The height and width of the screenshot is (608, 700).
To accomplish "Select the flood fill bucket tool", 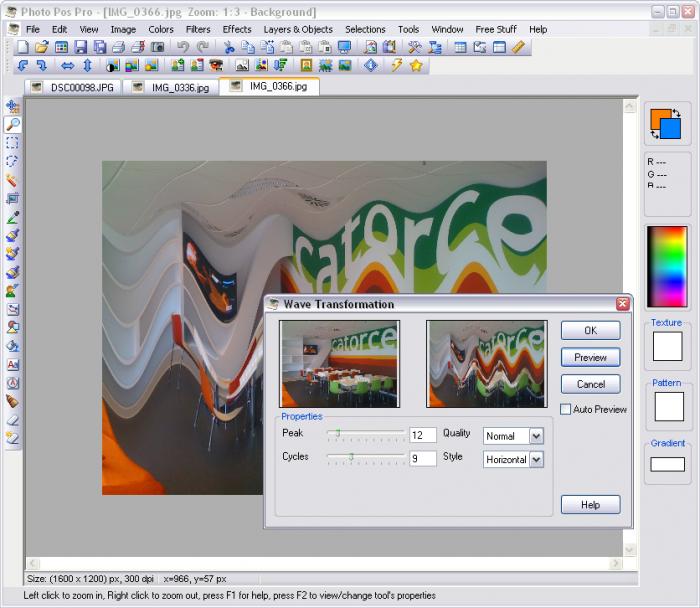I will tap(13, 346).
